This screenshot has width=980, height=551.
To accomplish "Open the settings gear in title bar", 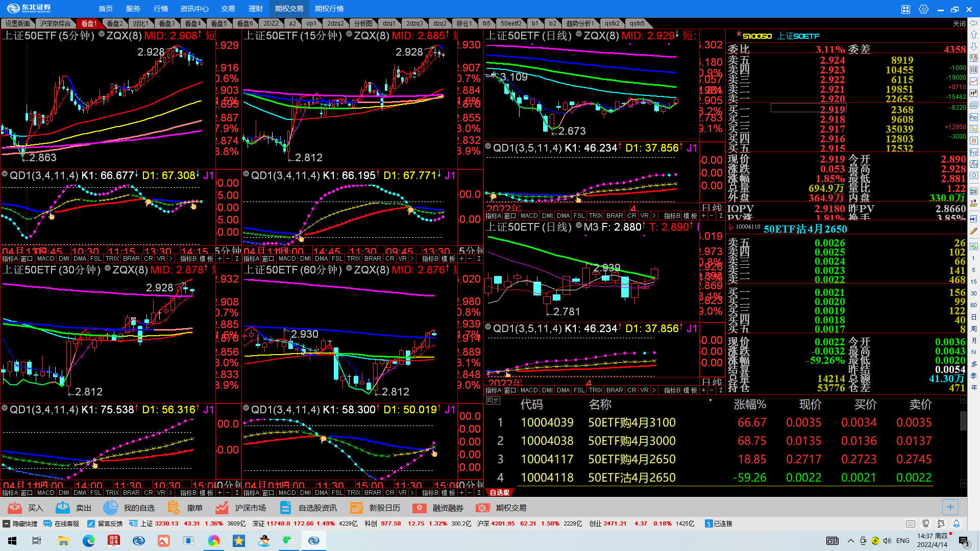I will pos(923,9).
